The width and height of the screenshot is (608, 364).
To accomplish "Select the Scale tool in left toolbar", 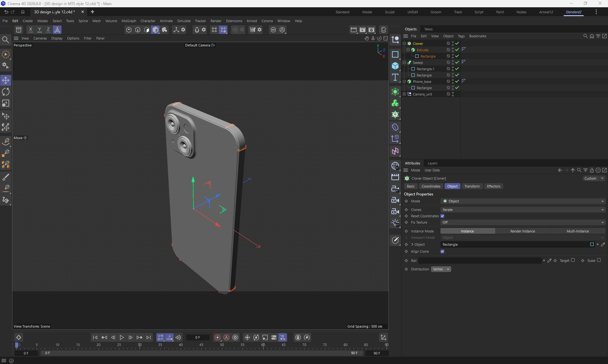I will 6,103.
